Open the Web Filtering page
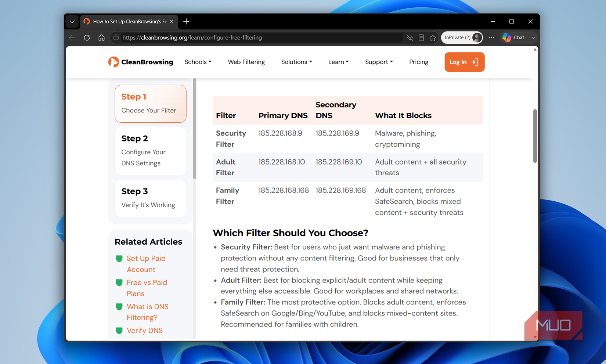The height and width of the screenshot is (364, 606). [x=246, y=62]
